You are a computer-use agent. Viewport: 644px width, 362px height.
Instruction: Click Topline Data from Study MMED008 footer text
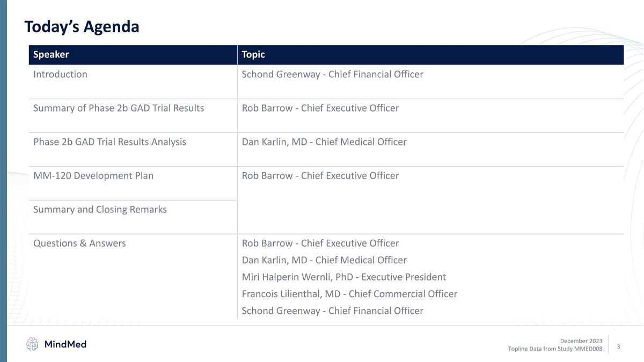(x=555, y=350)
